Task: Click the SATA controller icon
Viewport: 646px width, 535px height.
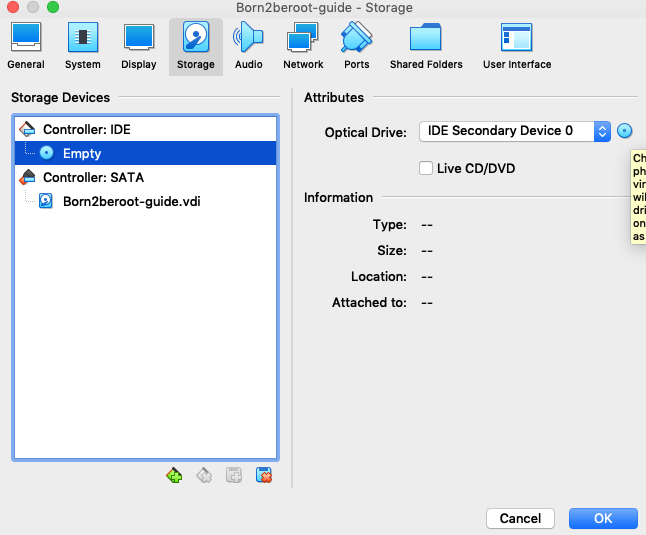Action: pyautogui.click(x=27, y=178)
